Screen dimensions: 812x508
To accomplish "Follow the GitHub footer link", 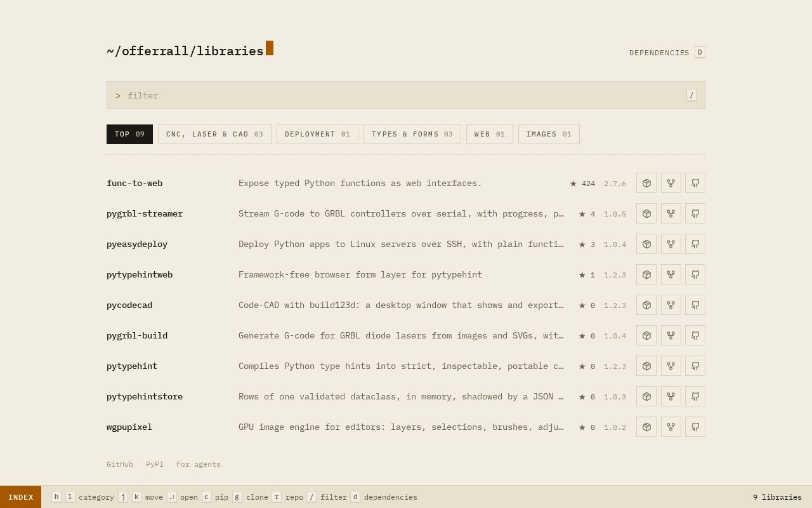I will tap(120, 464).
